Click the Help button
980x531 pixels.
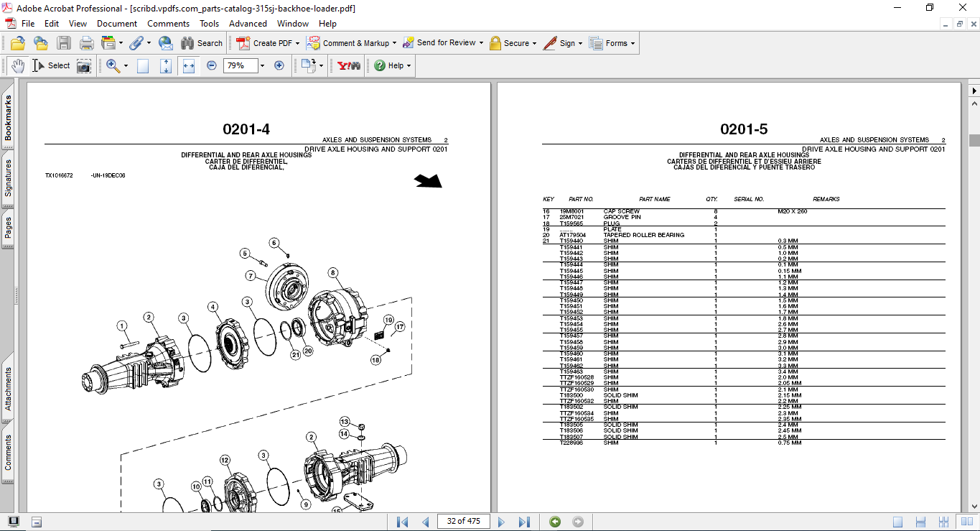pos(388,65)
